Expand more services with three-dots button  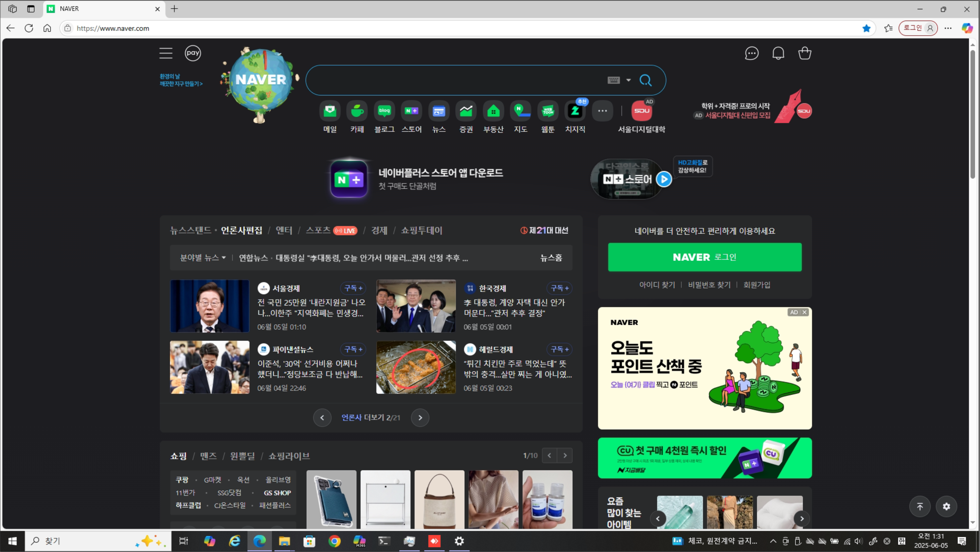[x=602, y=111]
